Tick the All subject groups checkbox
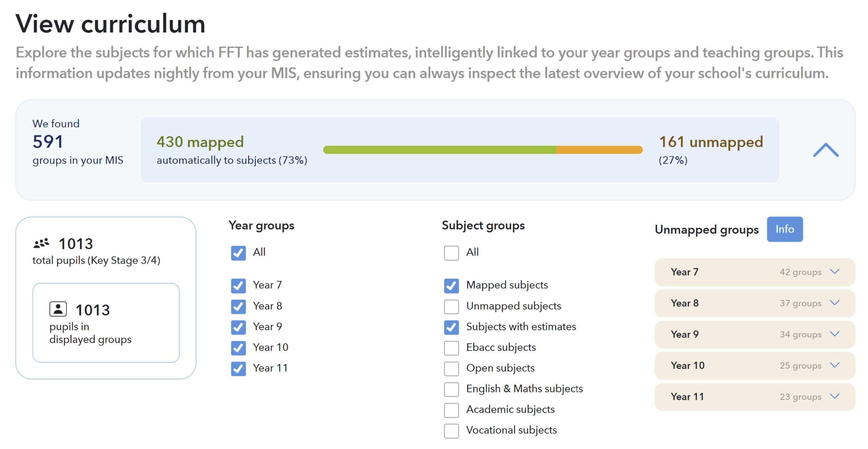Image resolution: width=868 pixels, height=449 pixels. (451, 253)
